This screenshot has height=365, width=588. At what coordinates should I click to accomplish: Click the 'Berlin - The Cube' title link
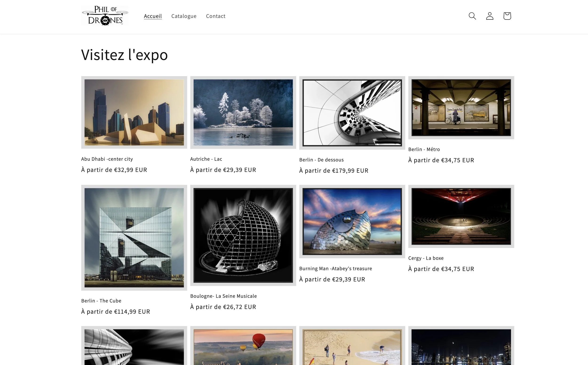coord(101,301)
